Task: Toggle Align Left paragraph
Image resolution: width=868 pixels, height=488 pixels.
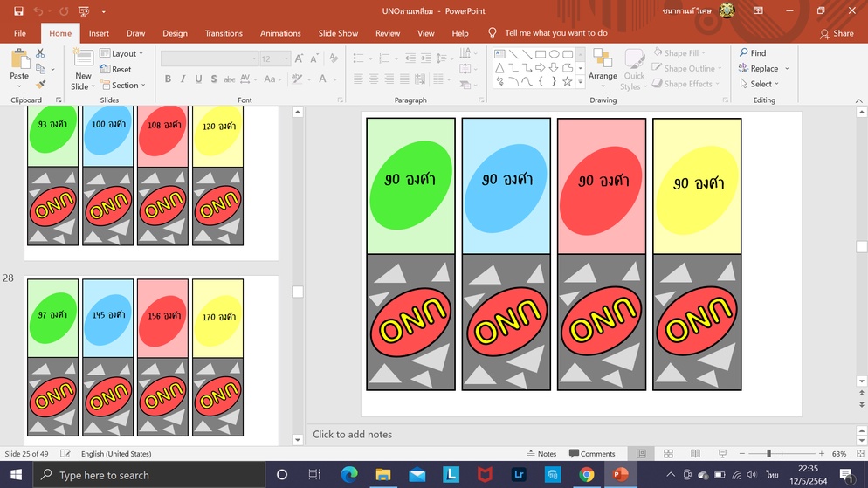Action: (359, 79)
